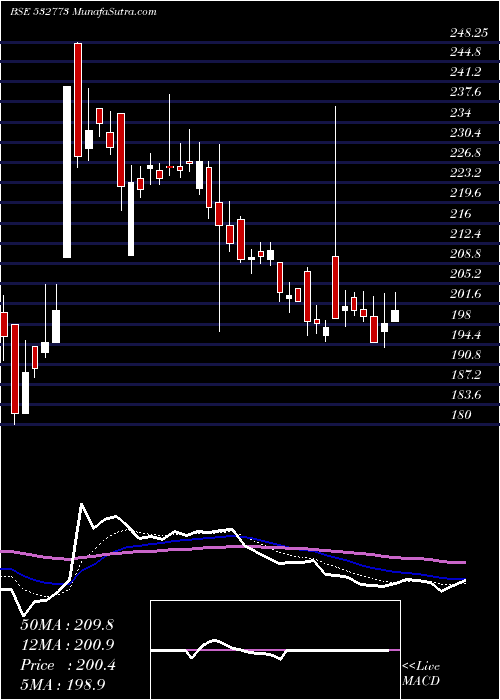
Task: Click the 234 price axis label
Action: point(460,113)
